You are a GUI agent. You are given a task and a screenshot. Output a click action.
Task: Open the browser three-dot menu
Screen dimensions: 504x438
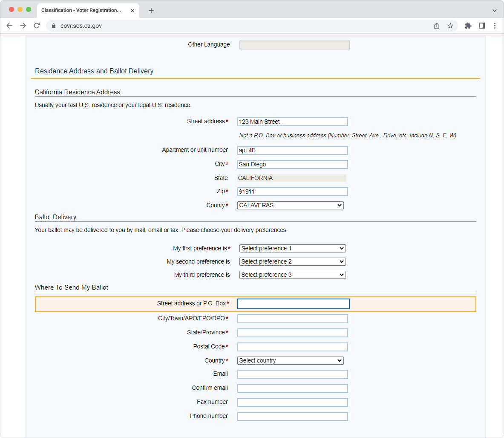[x=495, y=26]
